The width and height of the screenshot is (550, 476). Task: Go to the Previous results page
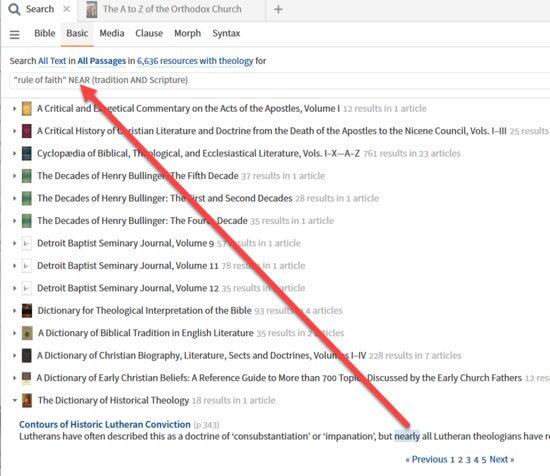[x=427, y=460]
